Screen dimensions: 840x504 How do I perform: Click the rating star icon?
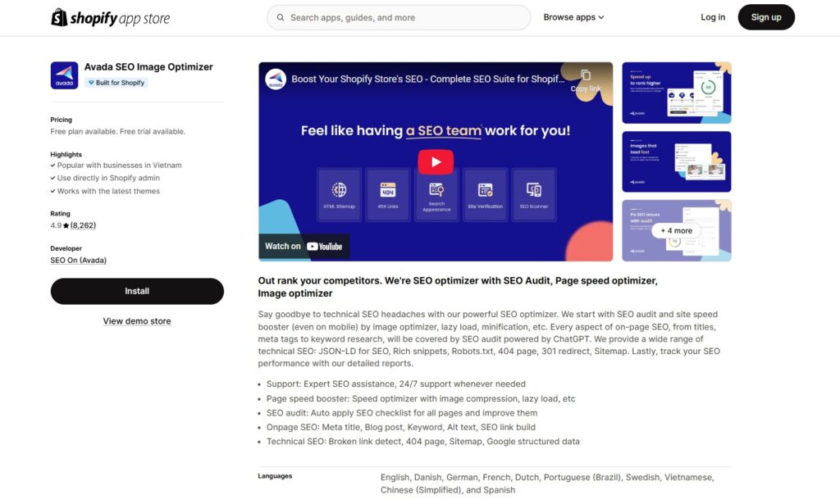point(66,226)
